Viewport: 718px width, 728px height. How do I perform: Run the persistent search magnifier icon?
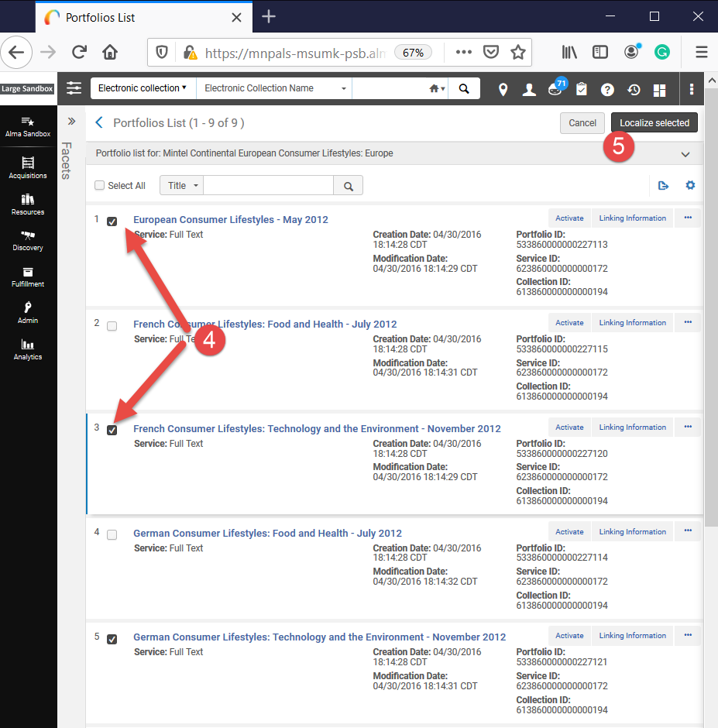463,88
